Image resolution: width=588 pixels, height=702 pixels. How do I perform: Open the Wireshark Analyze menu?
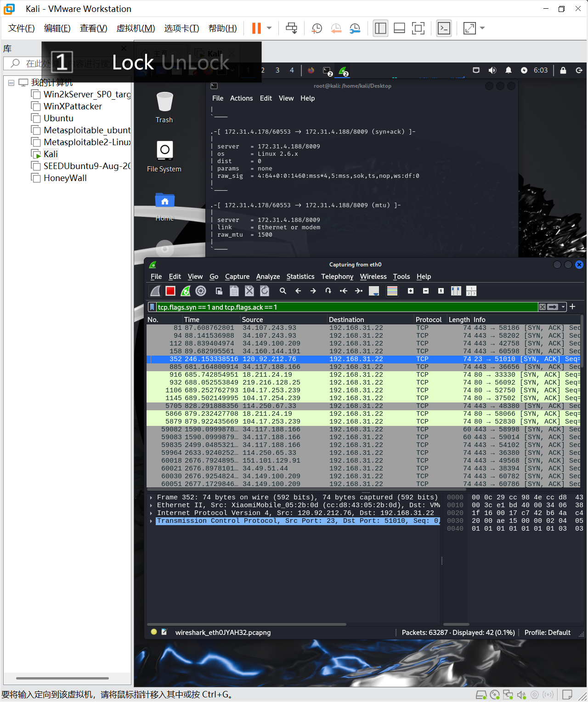coord(268,277)
